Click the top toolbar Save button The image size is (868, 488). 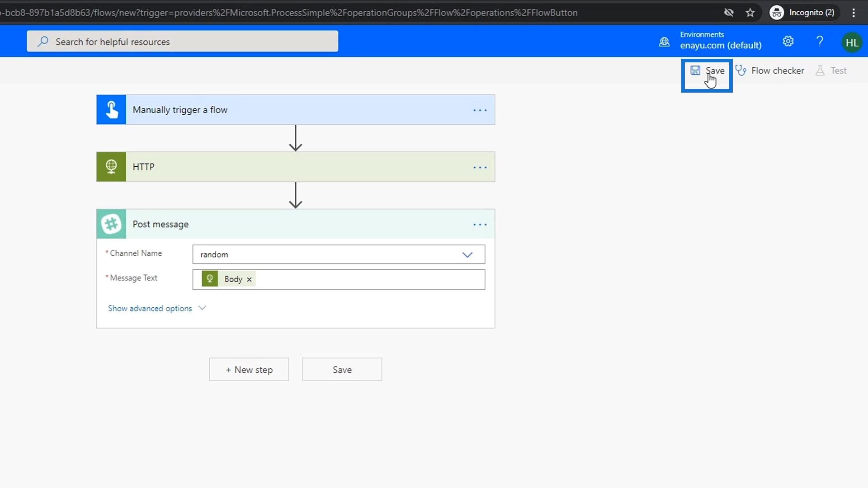click(x=708, y=71)
